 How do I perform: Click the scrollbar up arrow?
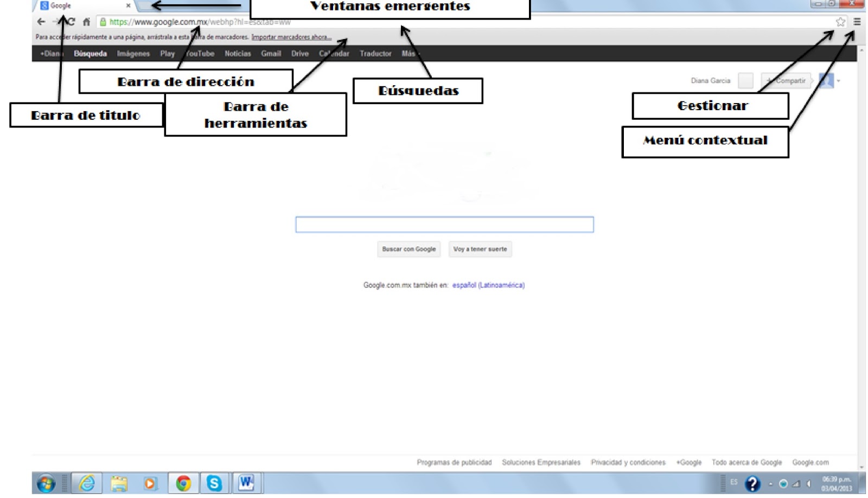coord(861,50)
